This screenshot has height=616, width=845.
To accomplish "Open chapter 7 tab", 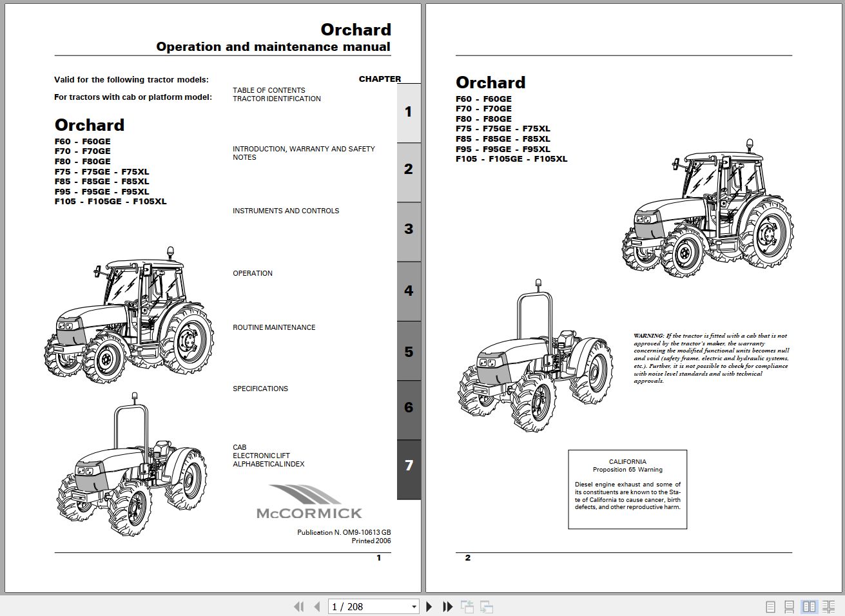I will coord(409,469).
